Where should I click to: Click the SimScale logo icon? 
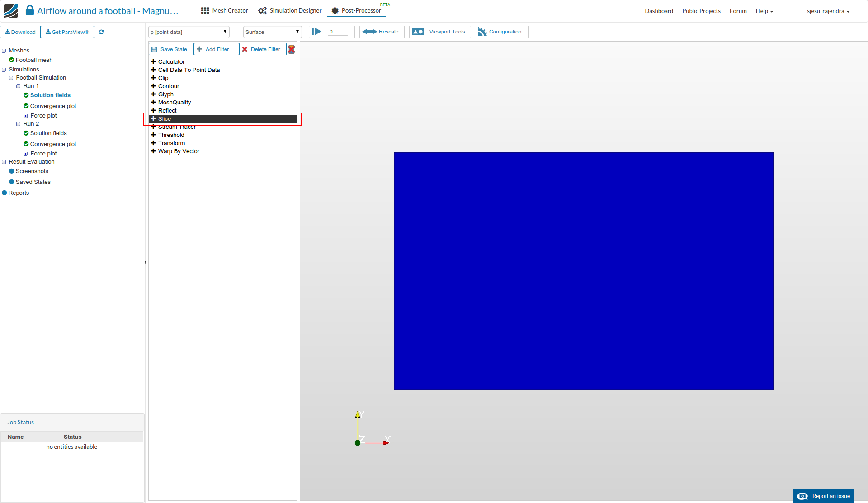click(x=11, y=10)
